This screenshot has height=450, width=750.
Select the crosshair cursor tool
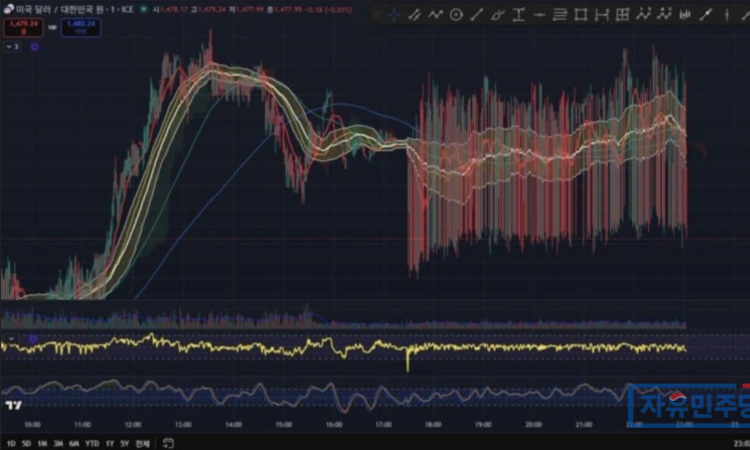tap(394, 14)
